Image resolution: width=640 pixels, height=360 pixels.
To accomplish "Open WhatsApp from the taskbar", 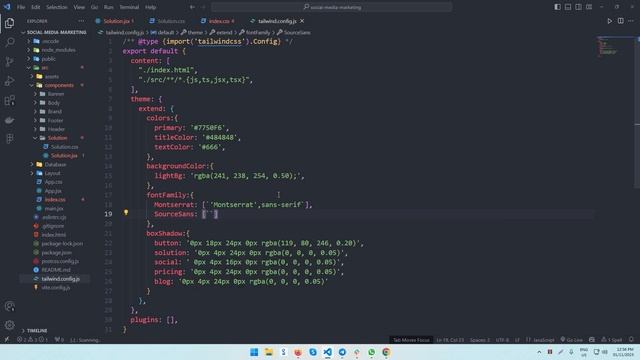I will (x=371, y=352).
